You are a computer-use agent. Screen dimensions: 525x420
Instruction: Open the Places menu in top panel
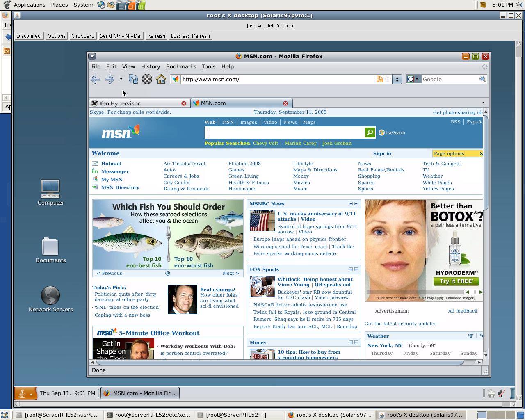[x=59, y=5]
